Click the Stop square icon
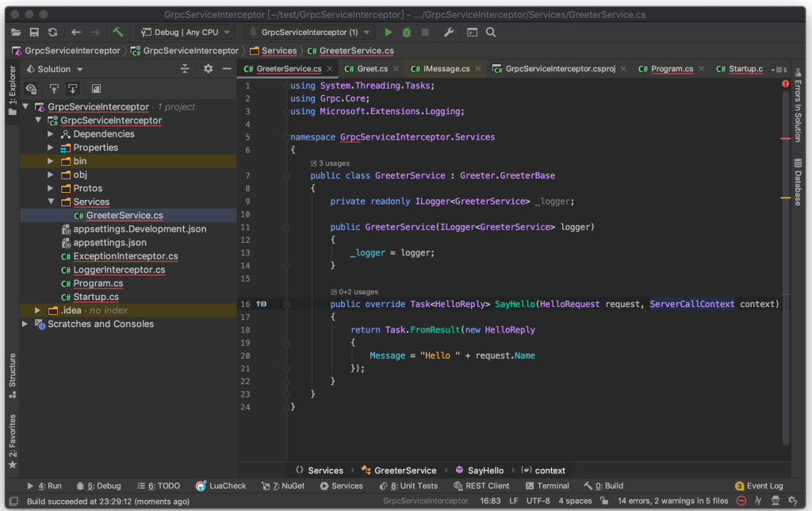Screen dimensions: 812x511 point(425,32)
